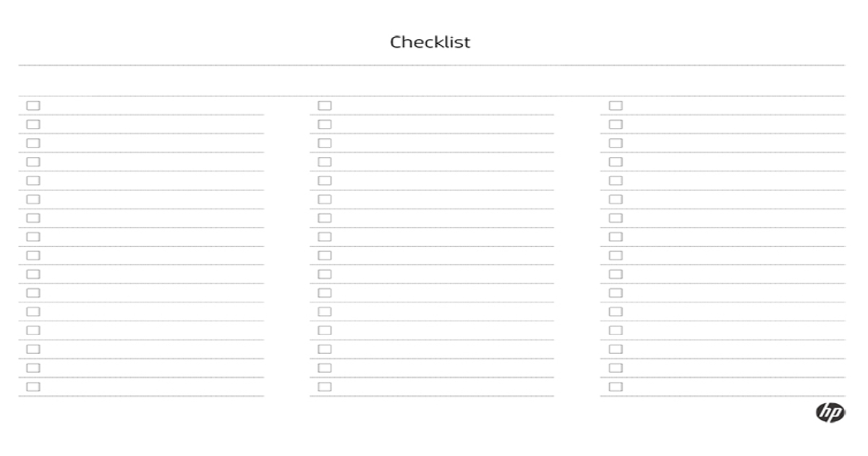Tick the third checkbox in right column

tap(616, 143)
